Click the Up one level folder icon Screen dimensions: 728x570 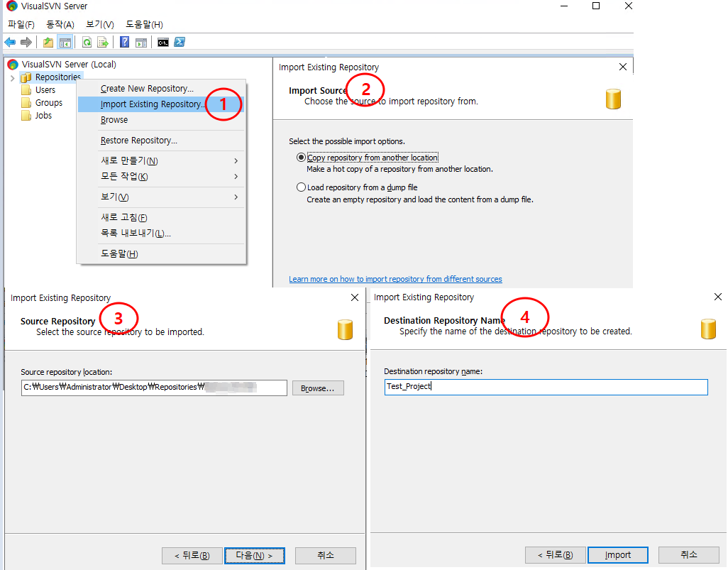48,43
